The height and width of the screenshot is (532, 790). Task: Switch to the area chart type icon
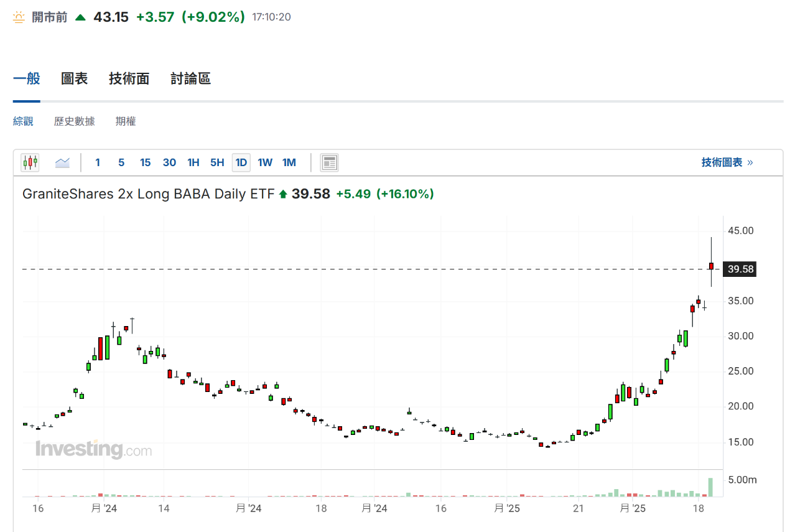click(62, 163)
